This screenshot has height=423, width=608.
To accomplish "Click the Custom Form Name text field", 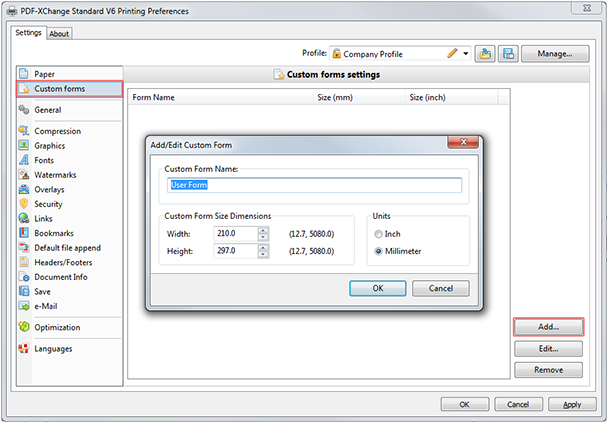I will [314, 185].
